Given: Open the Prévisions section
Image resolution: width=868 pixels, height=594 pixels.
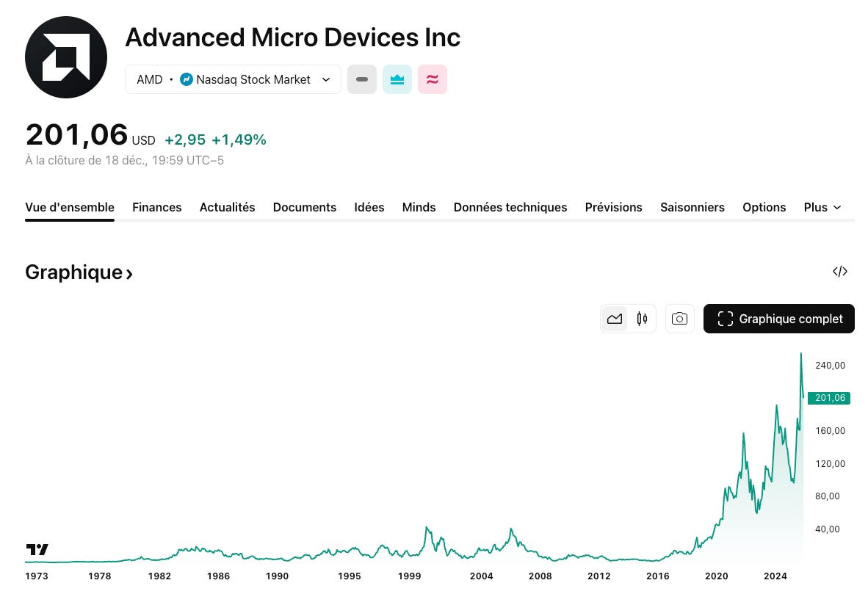Looking at the screenshot, I should point(613,207).
